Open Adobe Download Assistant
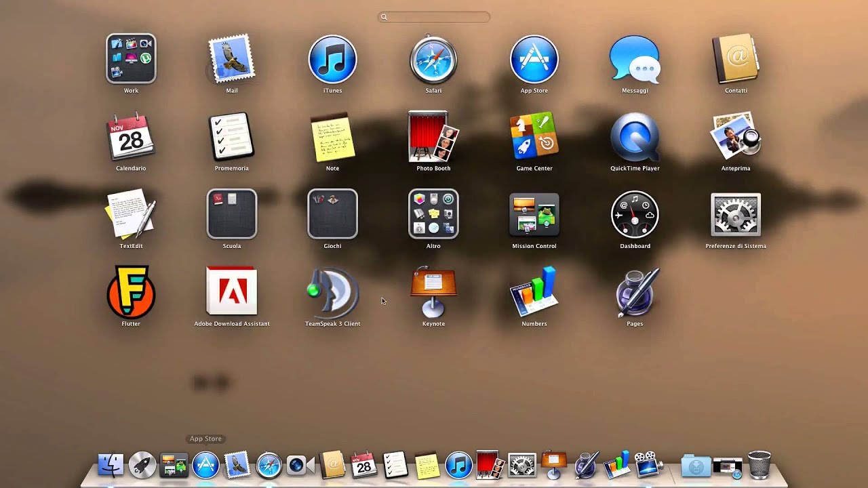 click(x=232, y=293)
